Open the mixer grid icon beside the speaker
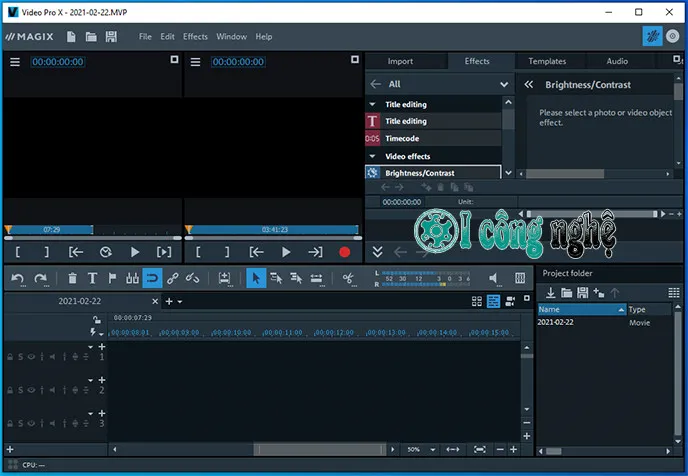 [520, 278]
